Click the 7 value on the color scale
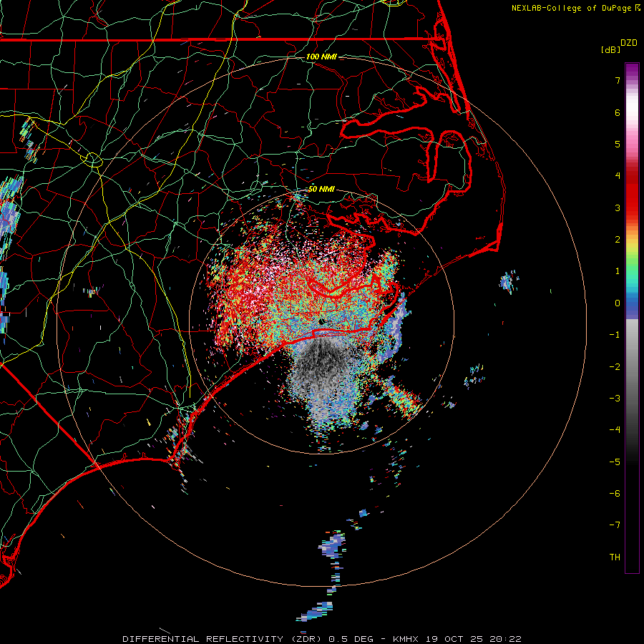644x644 pixels. (x=618, y=80)
